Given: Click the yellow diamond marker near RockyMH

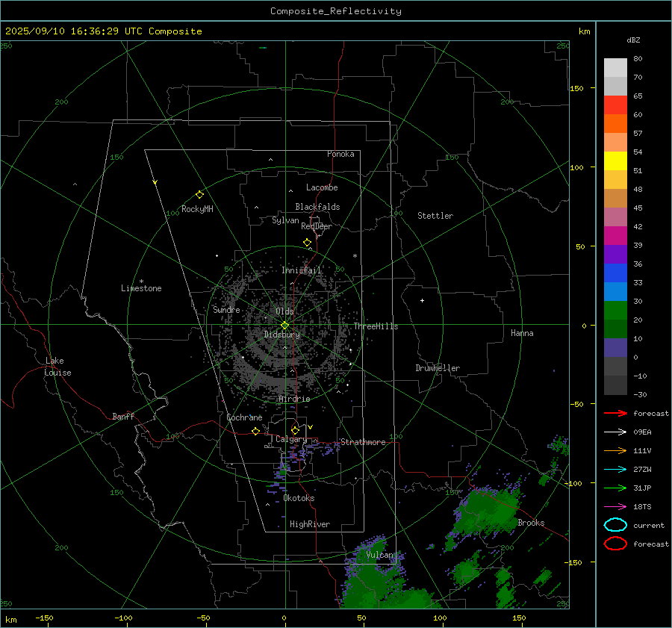Looking at the screenshot, I should pyautogui.click(x=199, y=195).
